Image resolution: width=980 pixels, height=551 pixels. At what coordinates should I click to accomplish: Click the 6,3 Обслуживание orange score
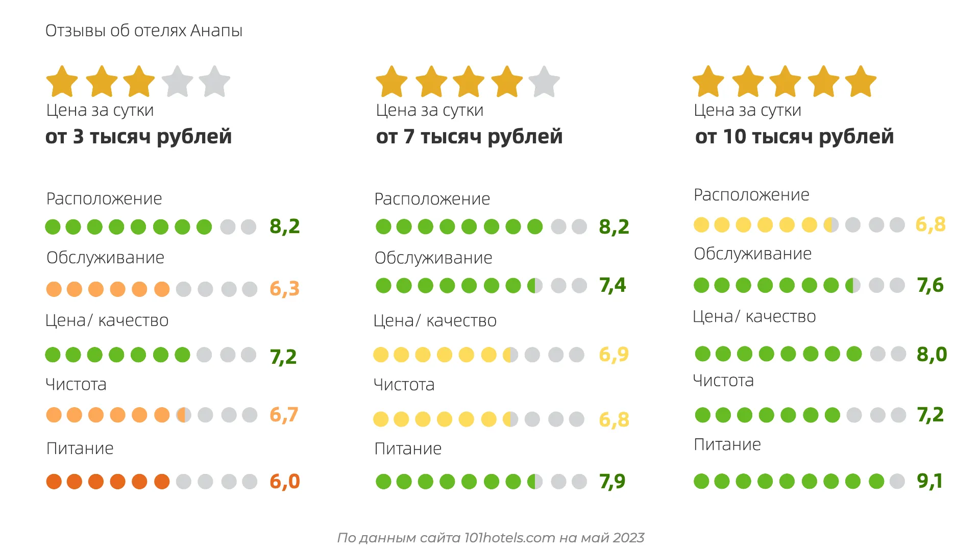[x=285, y=289]
